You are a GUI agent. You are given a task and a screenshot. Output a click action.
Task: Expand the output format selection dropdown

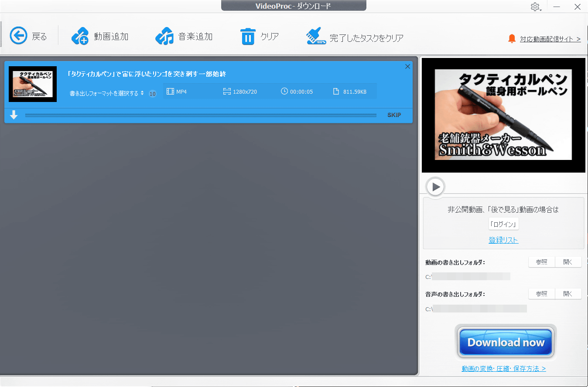pyautogui.click(x=106, y=93)
